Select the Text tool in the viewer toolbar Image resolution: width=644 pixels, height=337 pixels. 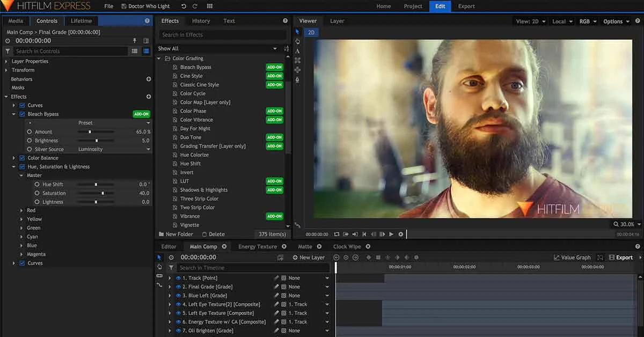(x=297, y=50)
